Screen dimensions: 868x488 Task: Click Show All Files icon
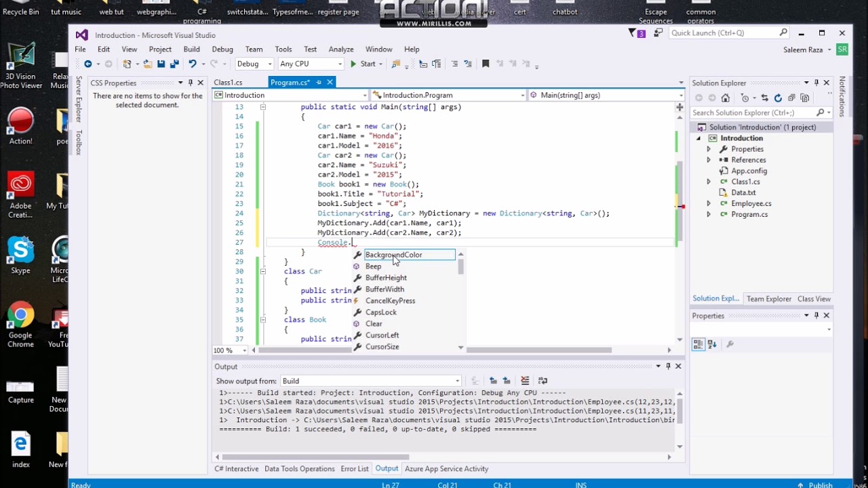click(x=805, y=98)
